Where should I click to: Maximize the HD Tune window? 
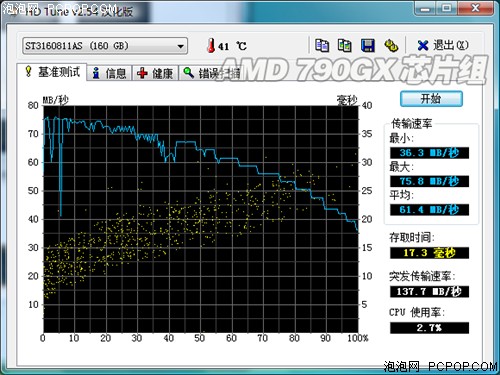click(x=447, y=8)
